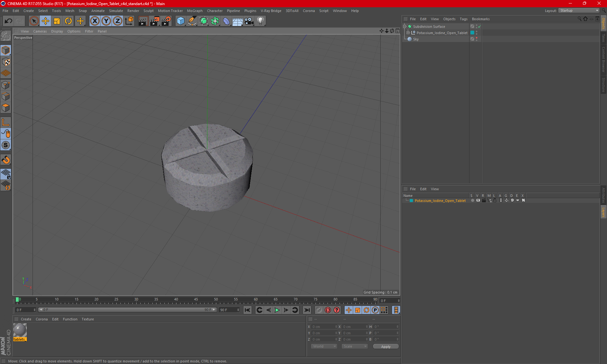Viewport: 607px width, 364px height.
Task: Click the Undo arrow icon
Action: tap(9, 21)
